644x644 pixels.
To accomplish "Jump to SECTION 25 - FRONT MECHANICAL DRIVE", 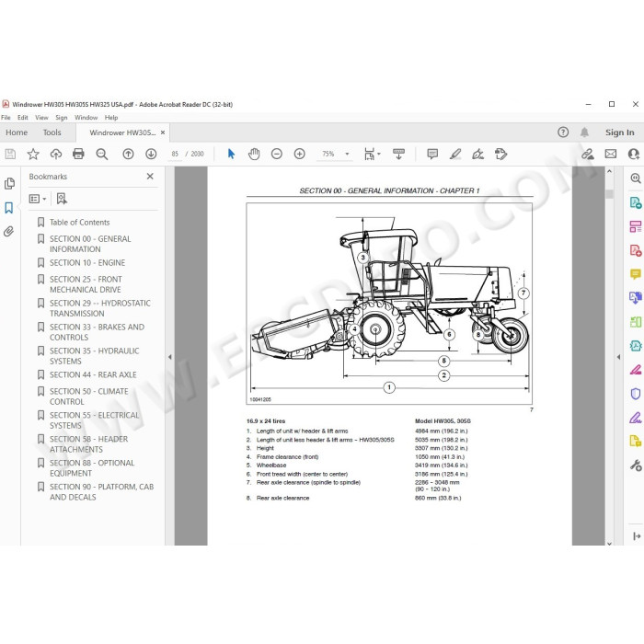I will (x=86, y=284).
